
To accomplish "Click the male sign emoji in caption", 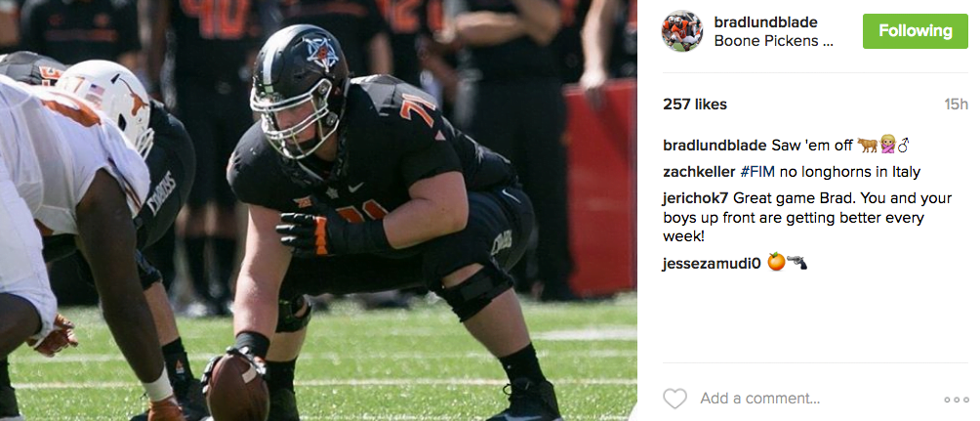I will [x=904, y=146].
